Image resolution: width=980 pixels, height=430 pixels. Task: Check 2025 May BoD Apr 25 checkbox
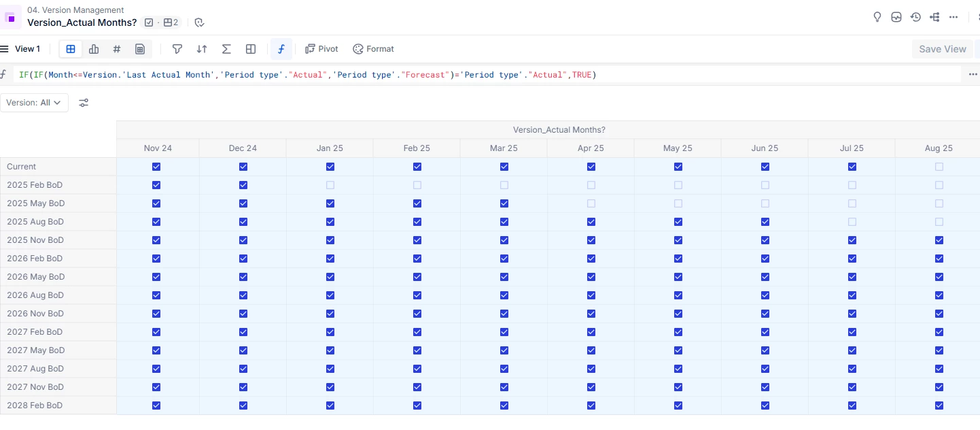pyautogui.click(x=591, y=203)
